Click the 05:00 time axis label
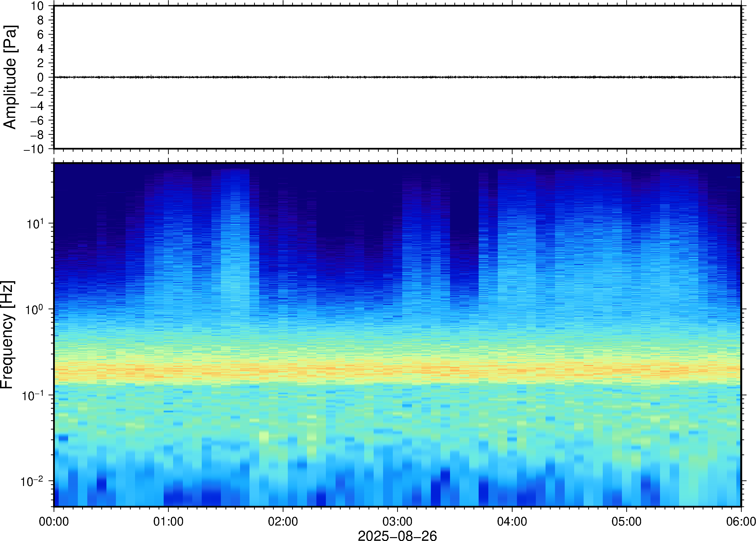Viewport: 756px width, 541px height. pos(626,521)
